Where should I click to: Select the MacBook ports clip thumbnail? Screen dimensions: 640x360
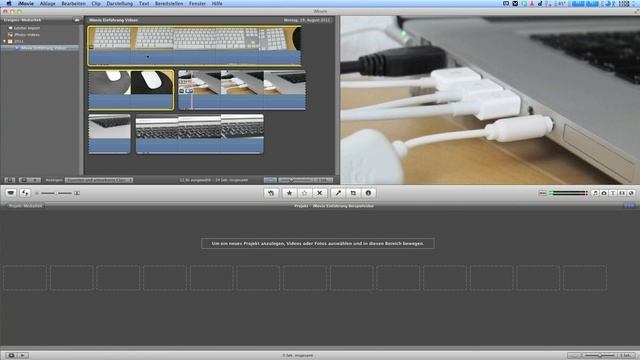(242, 90)
